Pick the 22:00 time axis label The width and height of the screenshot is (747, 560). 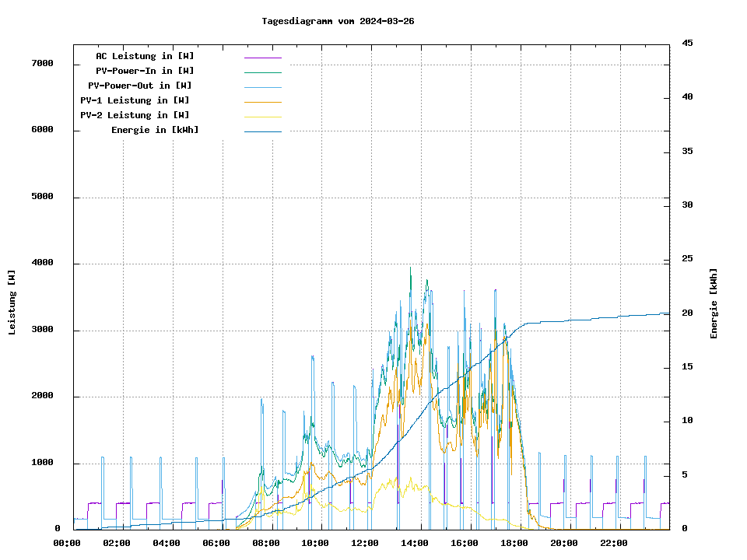pos(614,543)
